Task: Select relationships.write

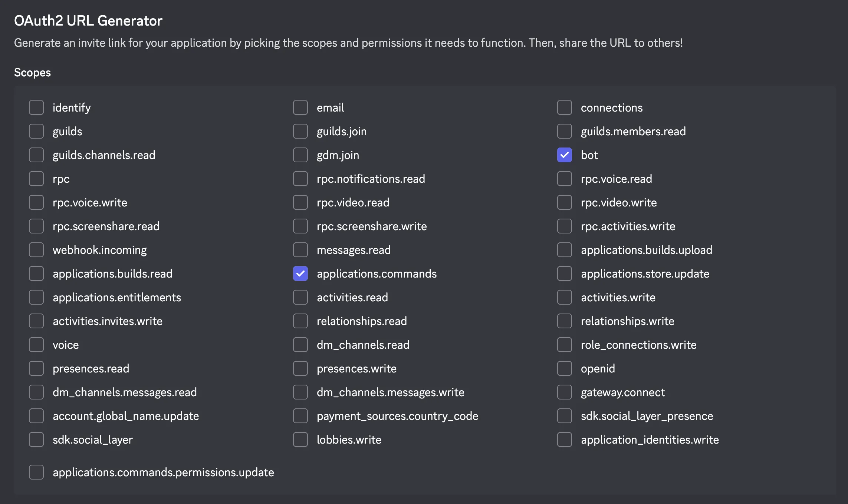Action: [565, 321]
